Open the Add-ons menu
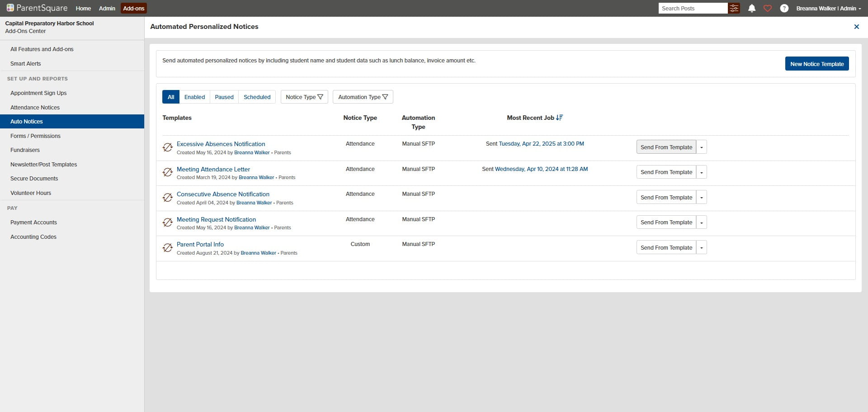 pyautogui.click(x=134, y=8)
